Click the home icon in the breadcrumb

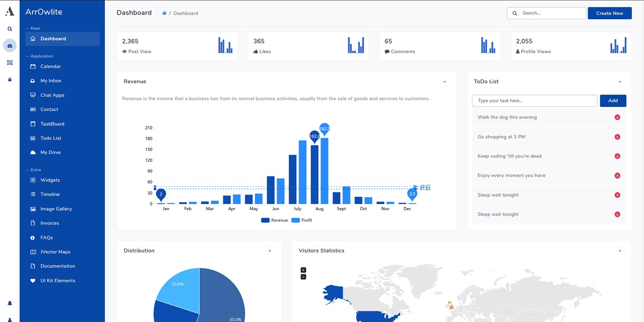164,13
